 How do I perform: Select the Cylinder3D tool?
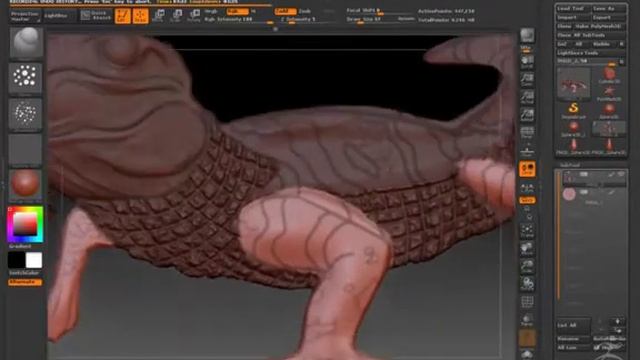[x=609, y=76]
